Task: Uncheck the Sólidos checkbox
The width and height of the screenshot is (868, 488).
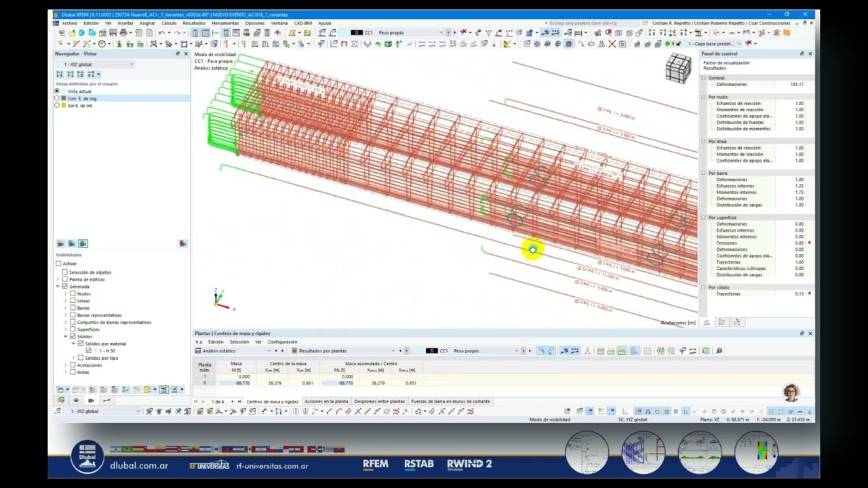Action: point(73,336)
